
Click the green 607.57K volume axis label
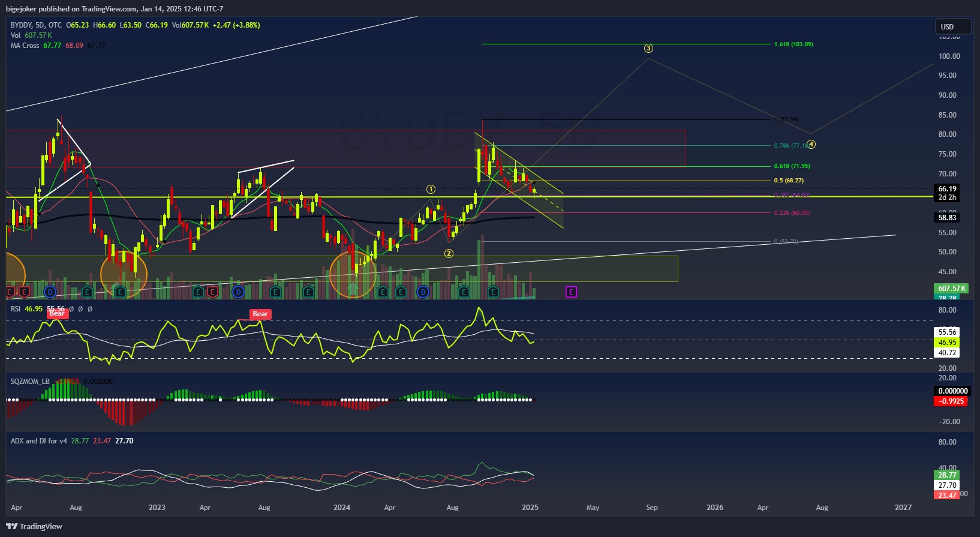(x=952, y=289)
